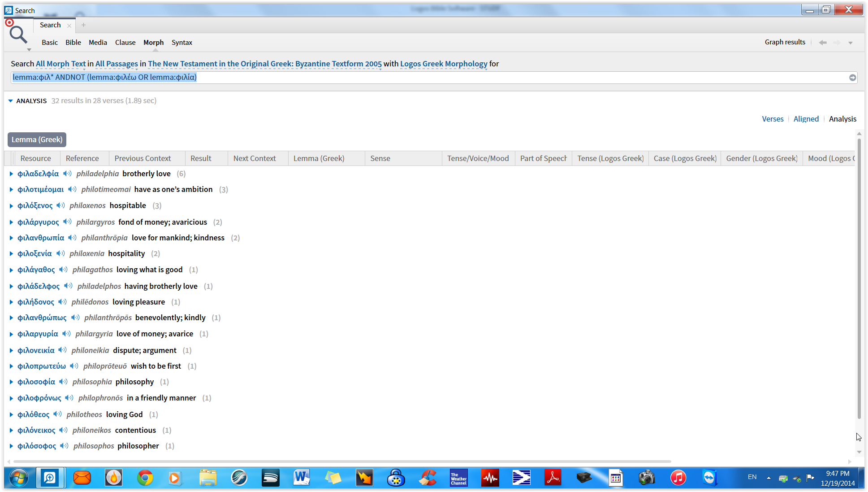Expand the φιλανθρωπία lemma row
868x492 pixels.
click(x=11, y=238)
